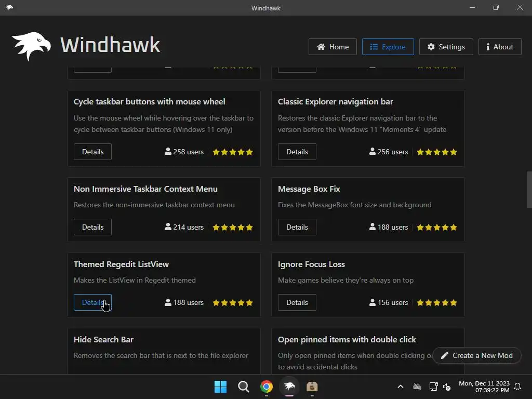Click star rating of Message Box Fix
Viewport: 532px width, 399px height.
(437, 227)
